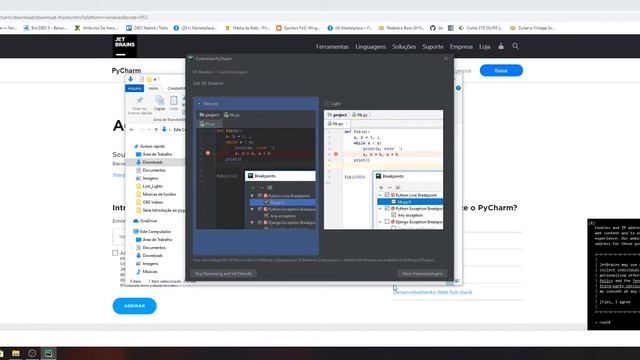Click the Copiar ribbon icon

(x=160, y=101)
